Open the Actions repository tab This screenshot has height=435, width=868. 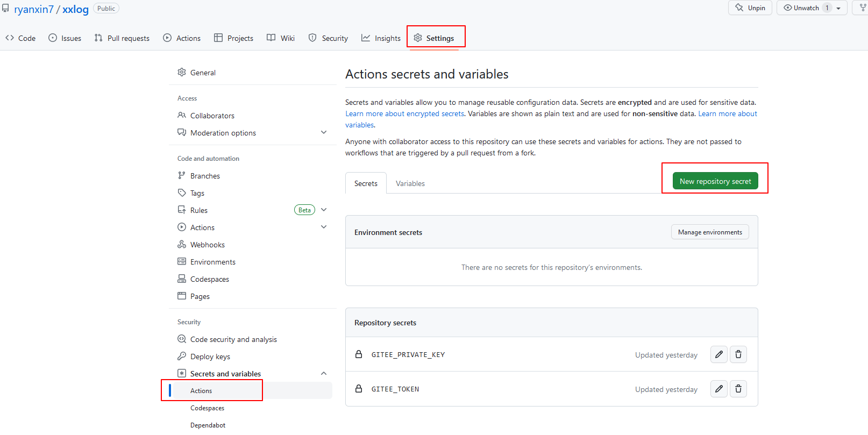point(182,38)
